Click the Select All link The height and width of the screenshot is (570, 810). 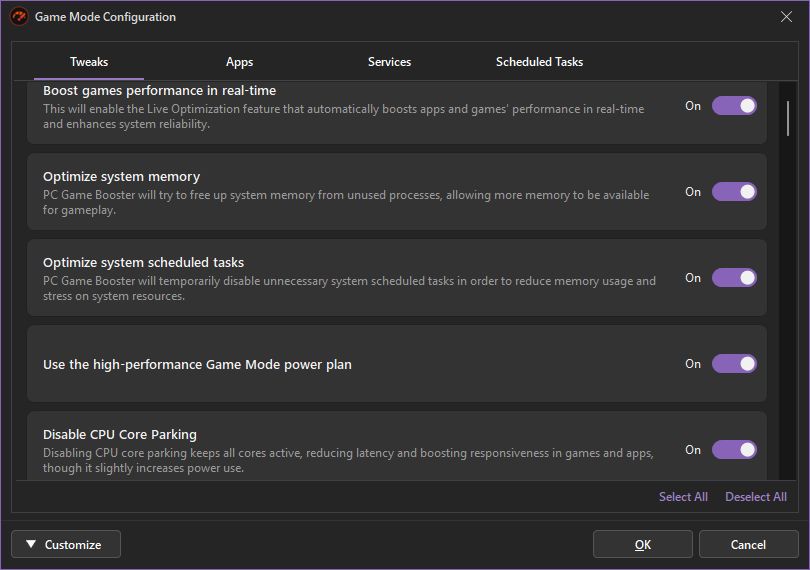click(x=683, y=497)
